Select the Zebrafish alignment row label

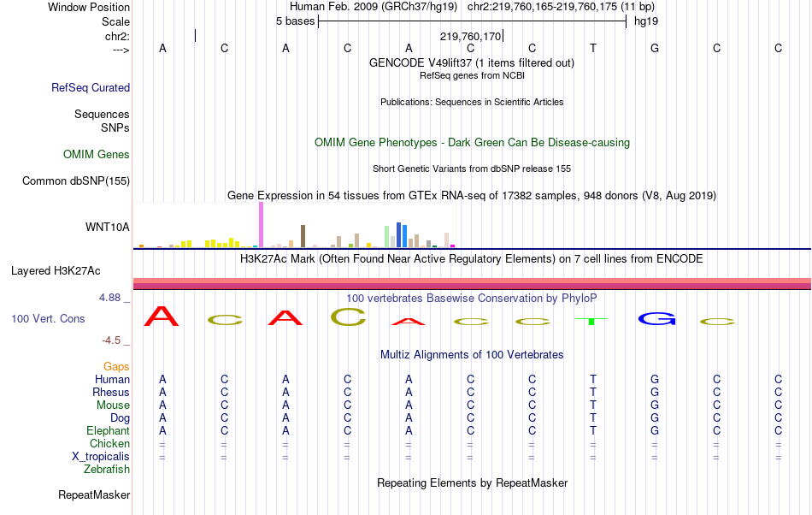pyautogui.click(x=107, y=469)
